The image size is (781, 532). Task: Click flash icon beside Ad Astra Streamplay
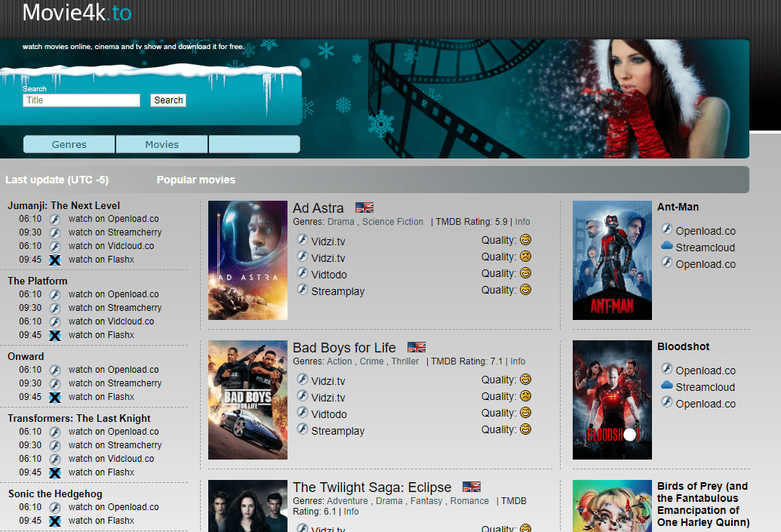point(303,289)
